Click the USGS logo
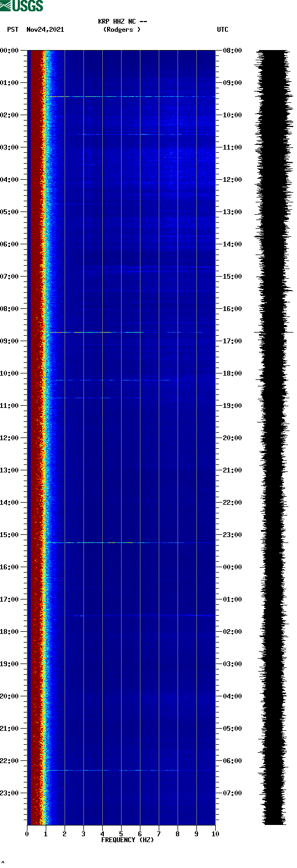Screen dimensions: 297x868 coord(22,6)
